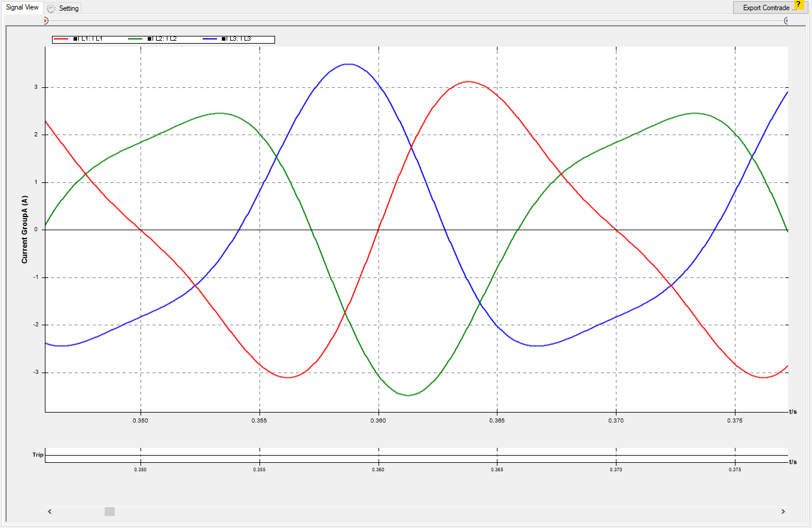Click the red cursor marker at the left of the time slider
Image resolution: width=812 pixels, height=528 pixels.
pos(45,20)
